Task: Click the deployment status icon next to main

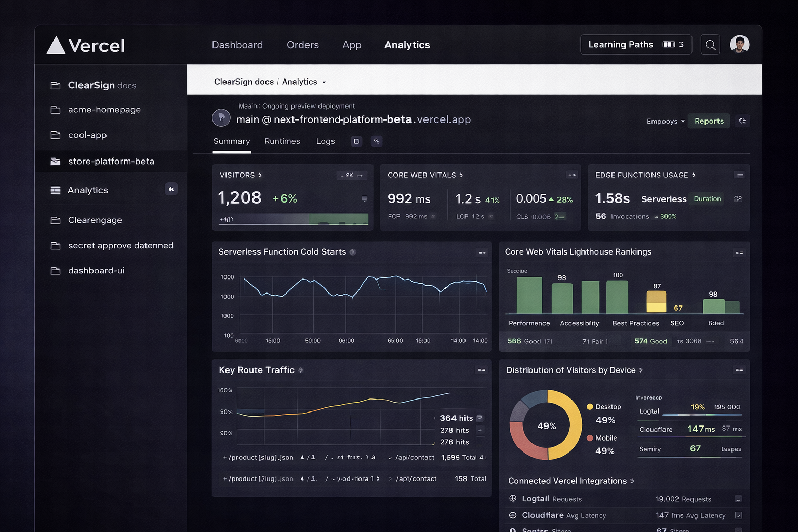Action: point(221,118)
